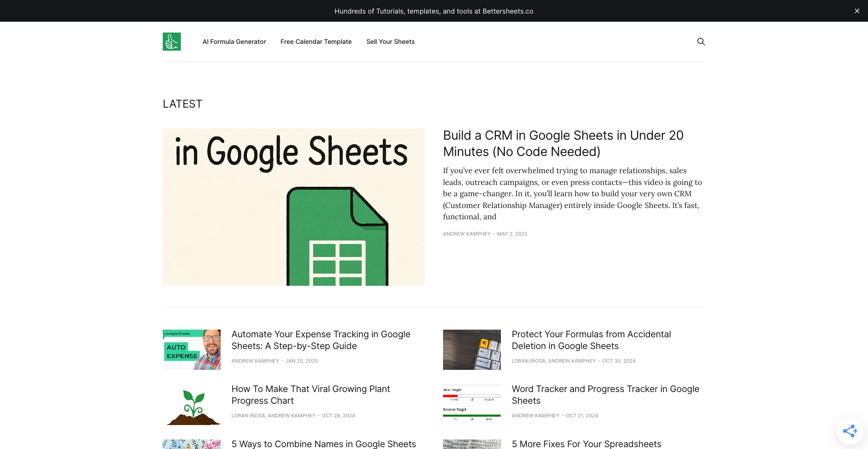
Task: Click the Auto Expense article thumbnail
Action: pyautogui.click(x=191, y=350)
